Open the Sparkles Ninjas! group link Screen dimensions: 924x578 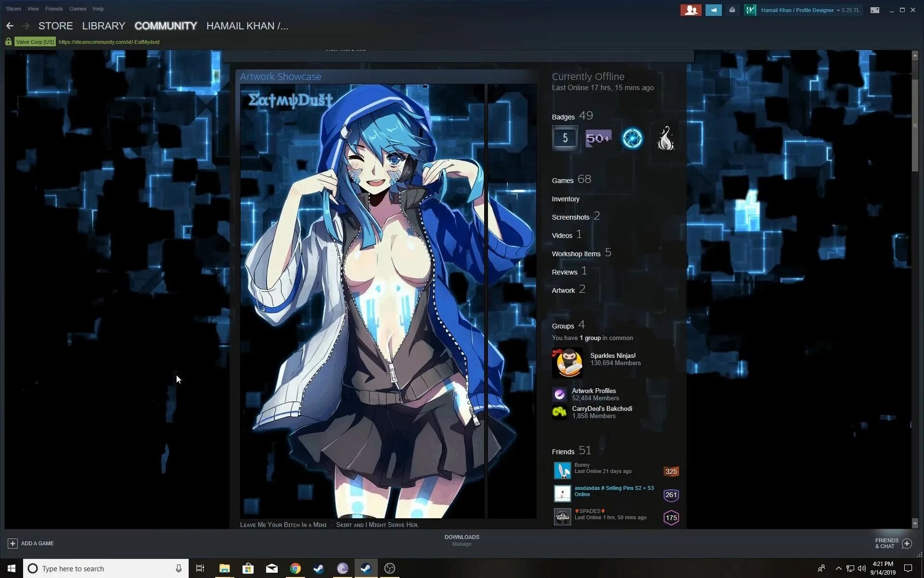point(613,356)
